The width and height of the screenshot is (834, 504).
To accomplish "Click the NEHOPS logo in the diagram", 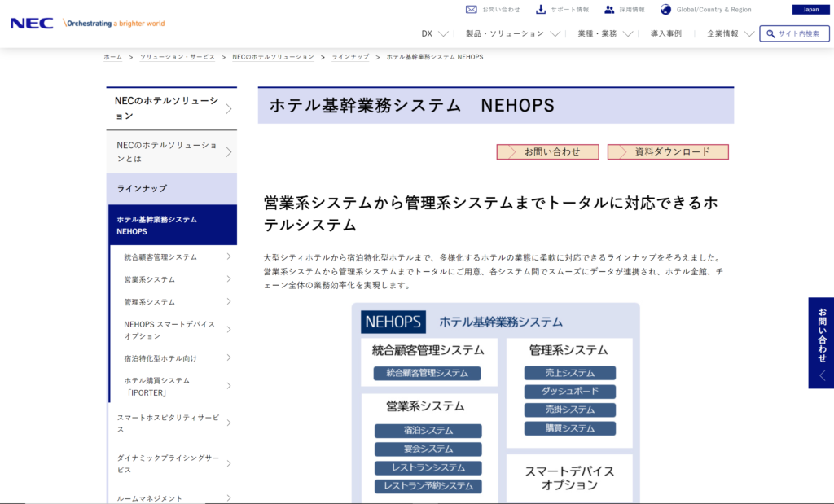I will coord(393,322).
